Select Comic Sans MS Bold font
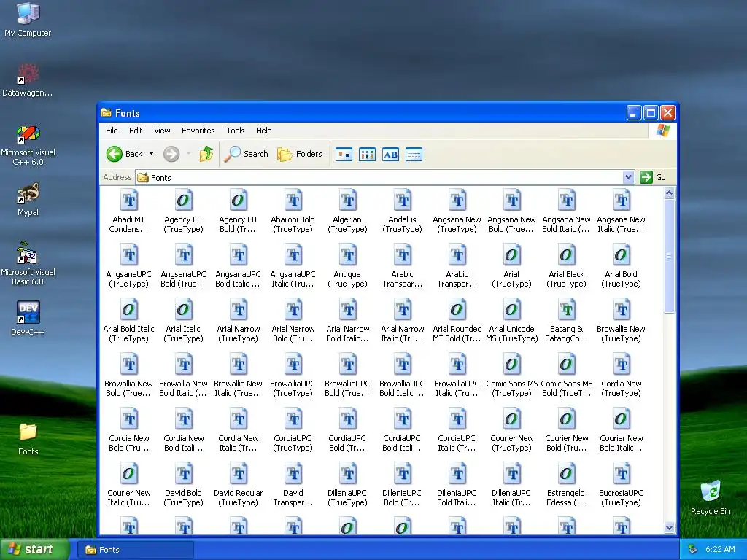747x560 pixels. [x=566, y=376]
